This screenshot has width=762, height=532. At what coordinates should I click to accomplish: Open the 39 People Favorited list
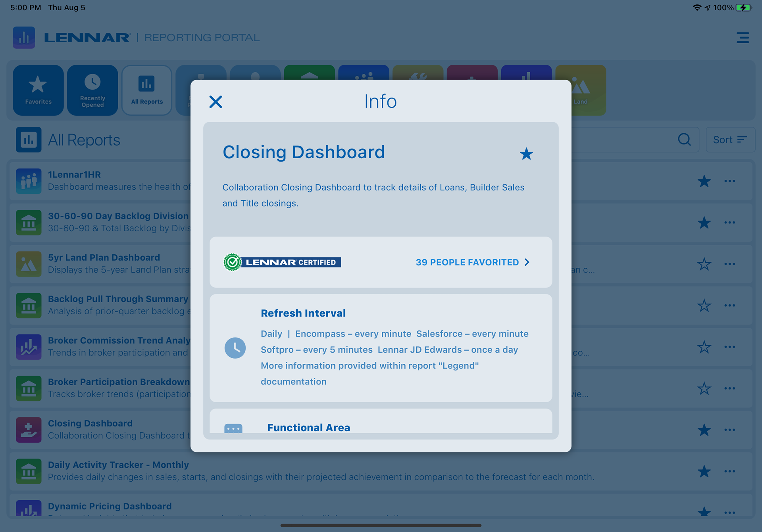[x=472, y=262]
